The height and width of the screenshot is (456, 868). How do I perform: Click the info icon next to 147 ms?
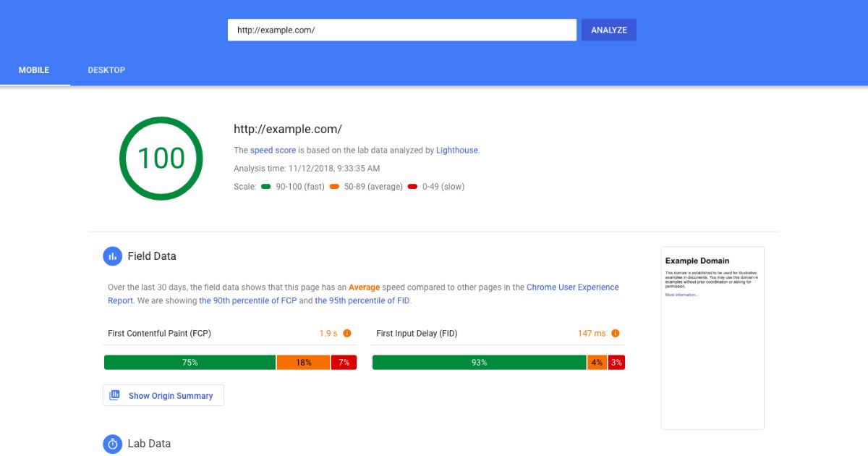[x=616, y=334]
